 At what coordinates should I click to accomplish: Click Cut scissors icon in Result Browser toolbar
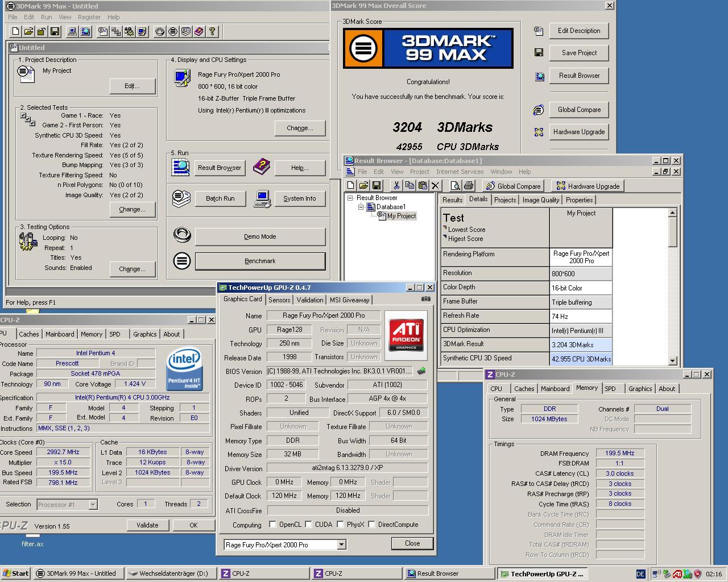396,186
